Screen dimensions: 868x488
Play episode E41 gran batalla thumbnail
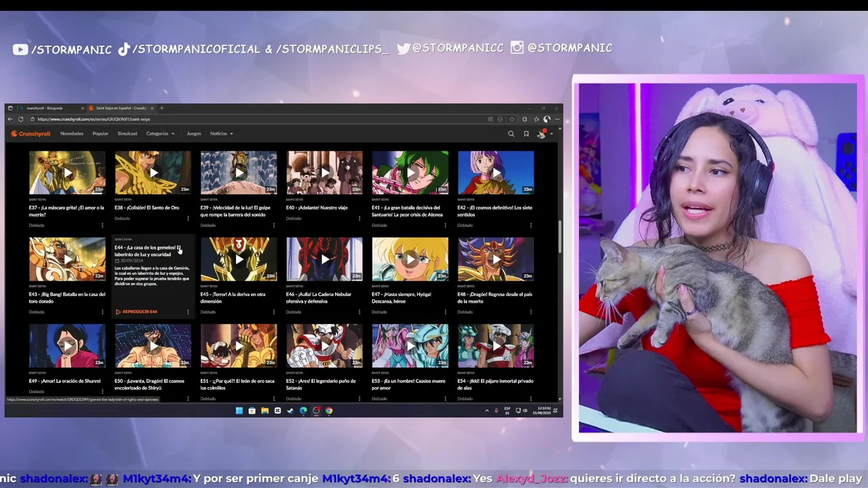click(410, 173)
